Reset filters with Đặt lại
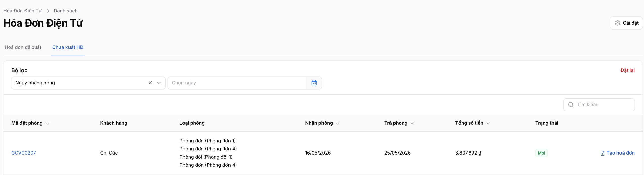This screenshot has width=644, height=175. coord(627,70)
